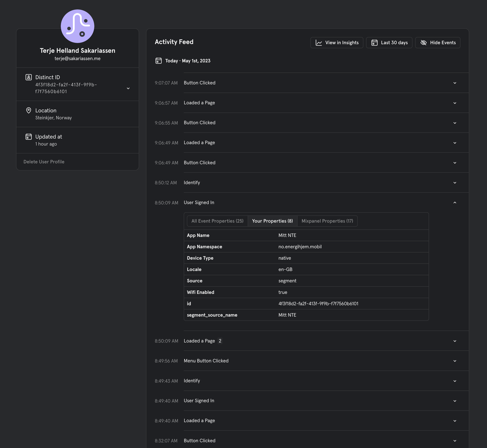Click the user avatar image

[78, 26]
